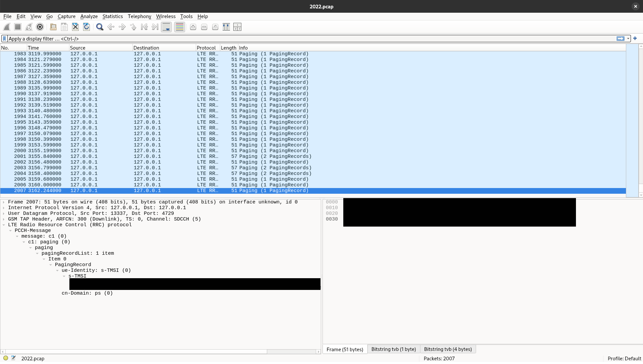The image size is (643, 364).
Task: Collapse the LTE Radio Resource Control protocol tree
Action: pos(4,225)
